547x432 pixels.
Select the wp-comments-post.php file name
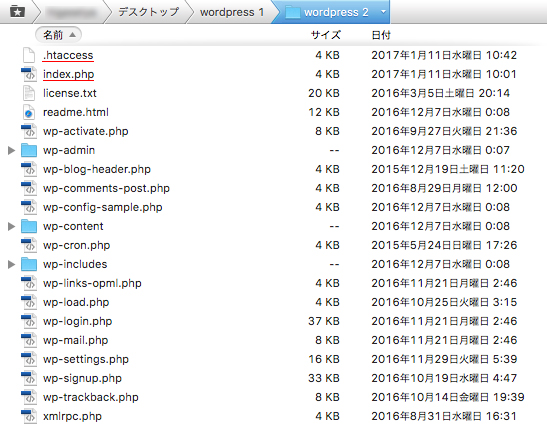(106, 188)
